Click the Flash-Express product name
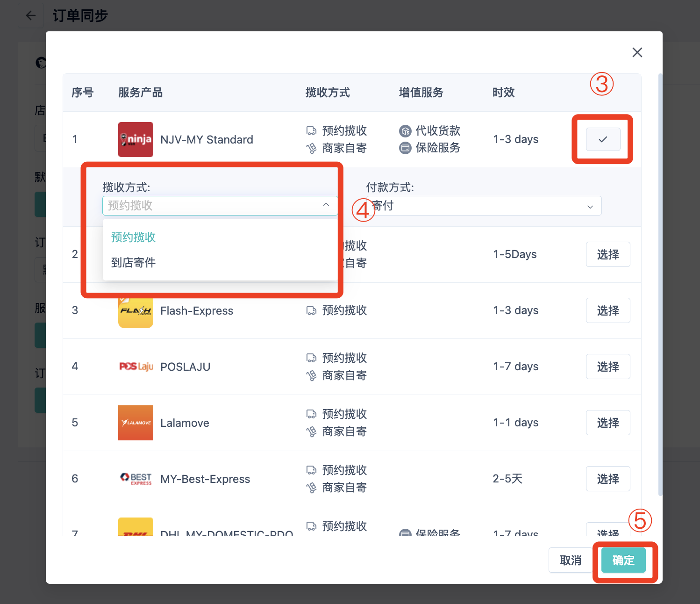Viewport: 700px width, 604px height. tap(197, 311)
